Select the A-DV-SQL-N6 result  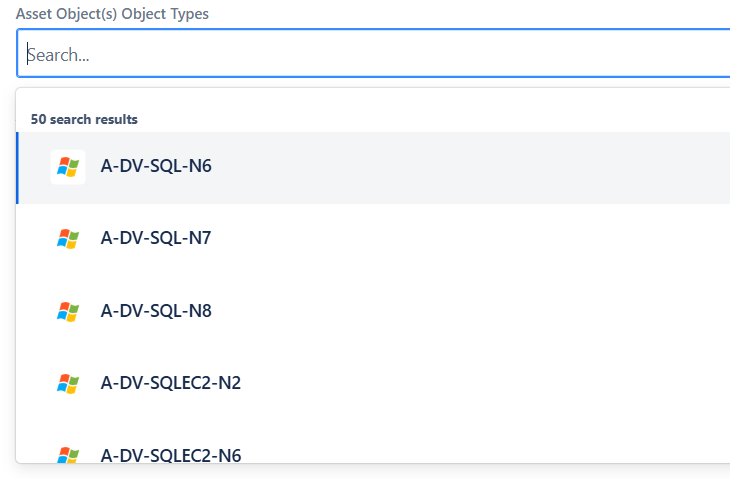tap(373, 168)
